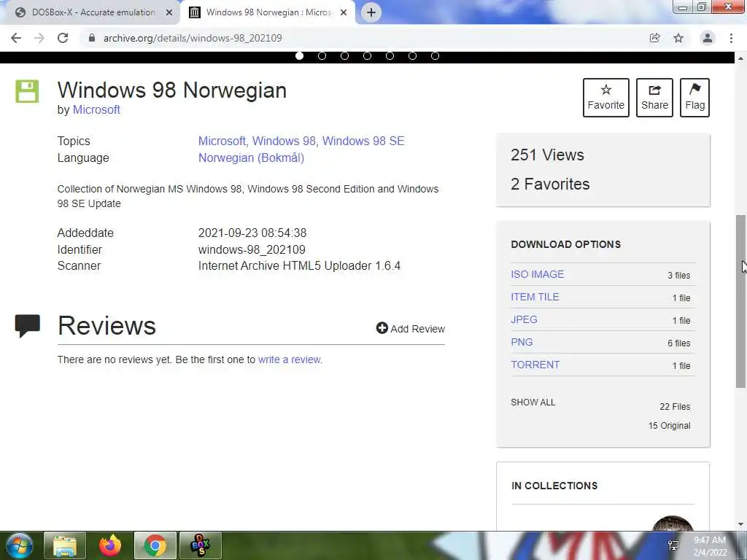This screenshot has height=560, width=747.
Task: Open File Explorer from the taskbar
Action: coord(65,546)
